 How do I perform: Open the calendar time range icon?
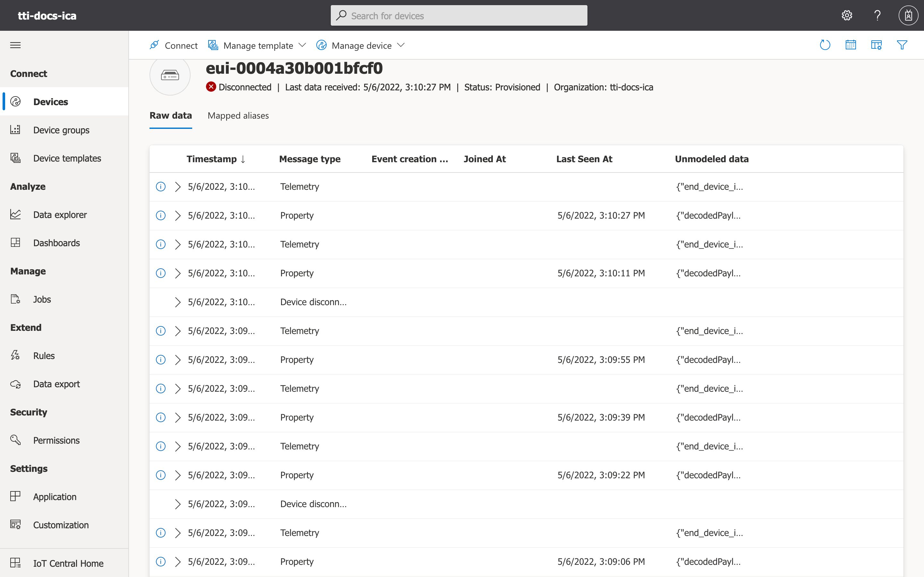[x=850, y=45]
